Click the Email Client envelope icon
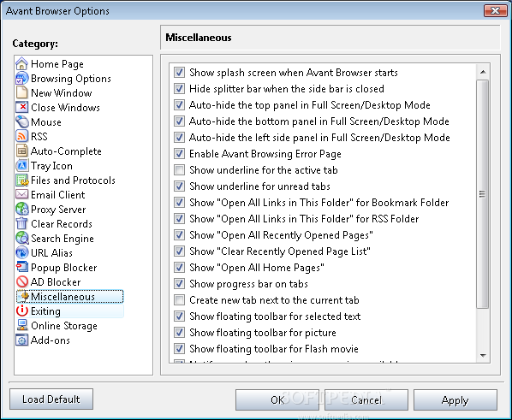Viewport: 512px width, 420px height. [22, 194]
